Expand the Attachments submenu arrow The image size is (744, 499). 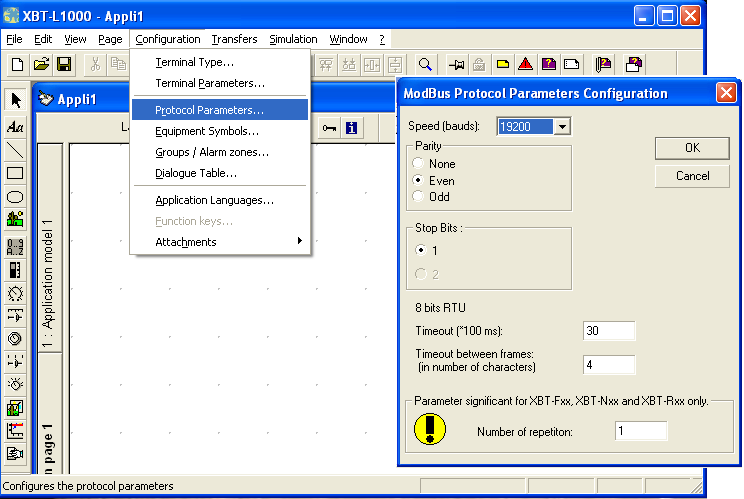(x=299, y=240)
